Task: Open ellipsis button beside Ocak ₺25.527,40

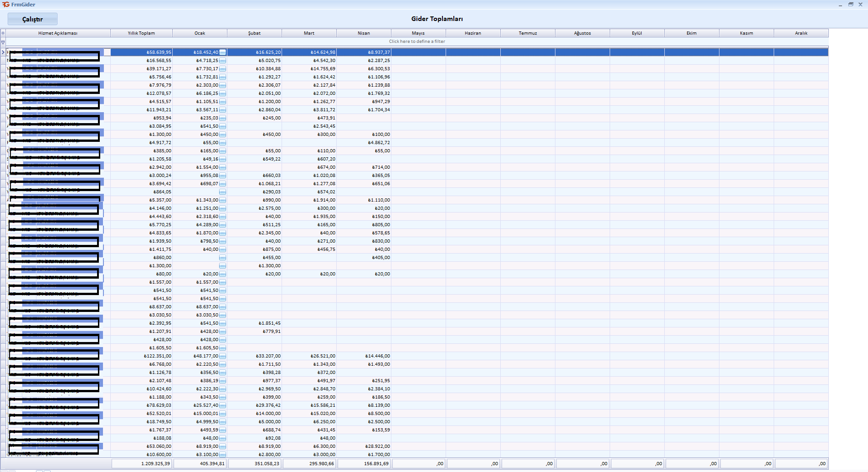Action: click(222, 405)
